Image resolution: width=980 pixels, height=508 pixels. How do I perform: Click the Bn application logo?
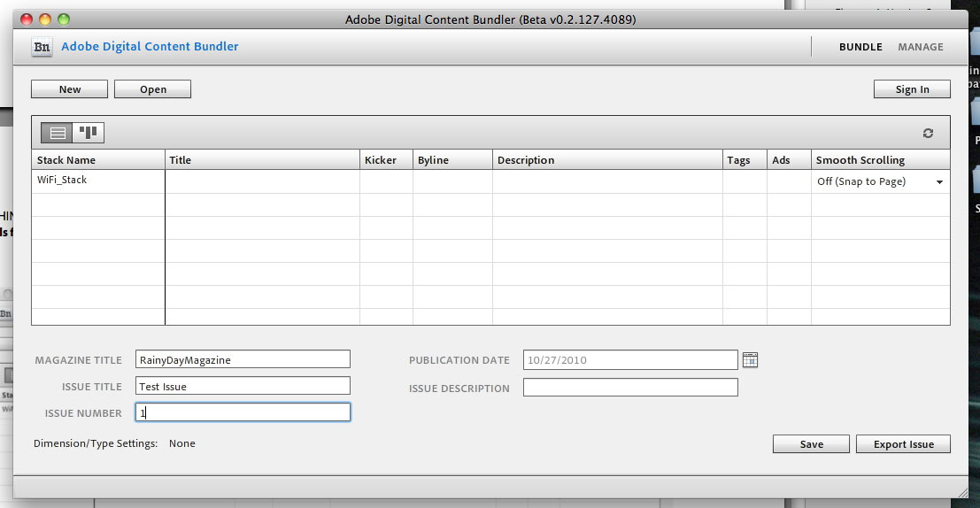[x=42, y=47]
